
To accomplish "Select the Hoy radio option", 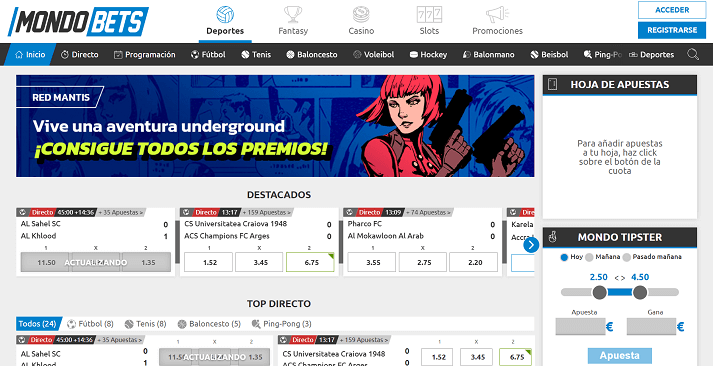I will coord(564,257).
